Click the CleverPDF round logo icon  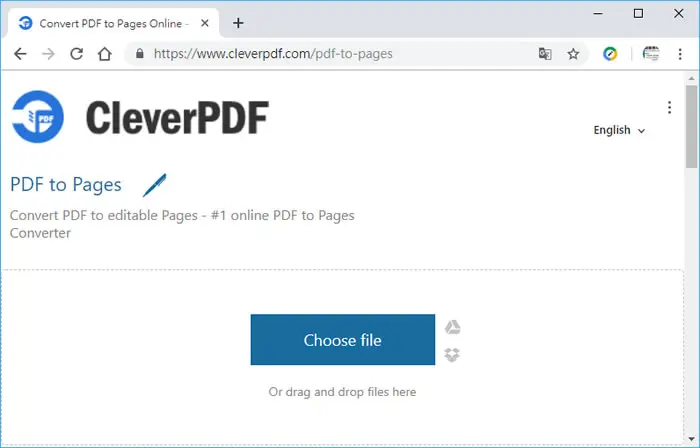(x=38, y=117)
